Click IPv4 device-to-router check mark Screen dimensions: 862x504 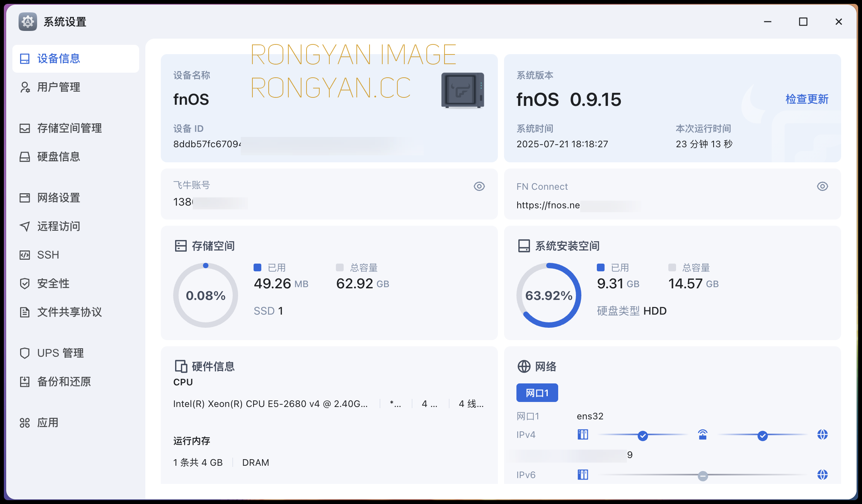pyautogui.click(x=643, y=436)
